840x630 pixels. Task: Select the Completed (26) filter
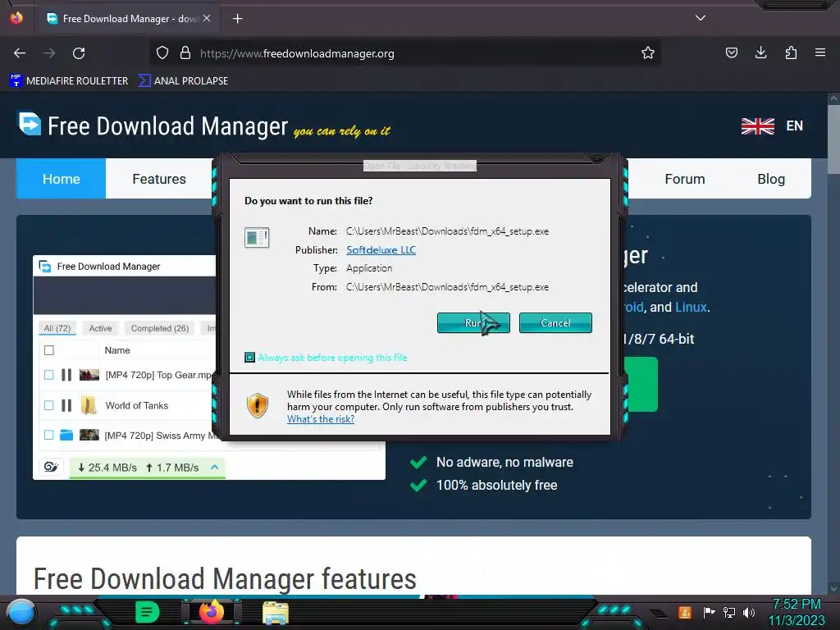[x=160, y=328]
